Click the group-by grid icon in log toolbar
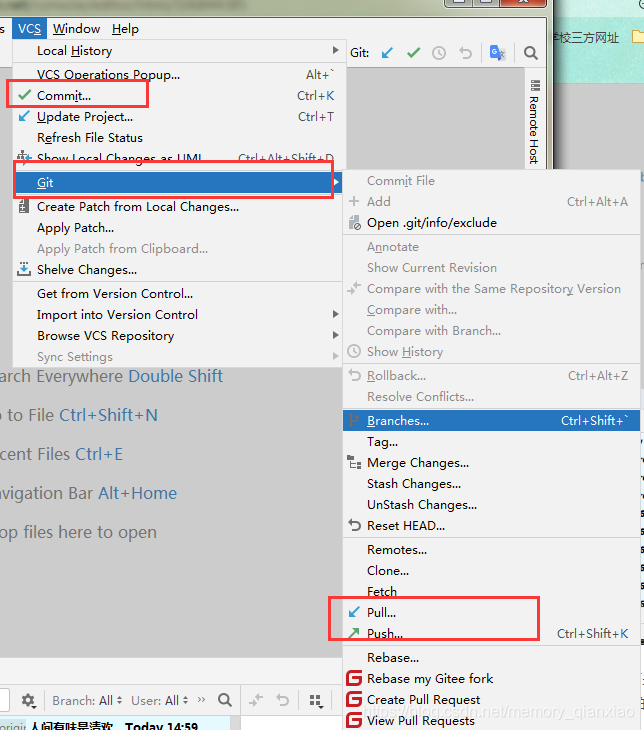The image size is (644, 730). 316,701
